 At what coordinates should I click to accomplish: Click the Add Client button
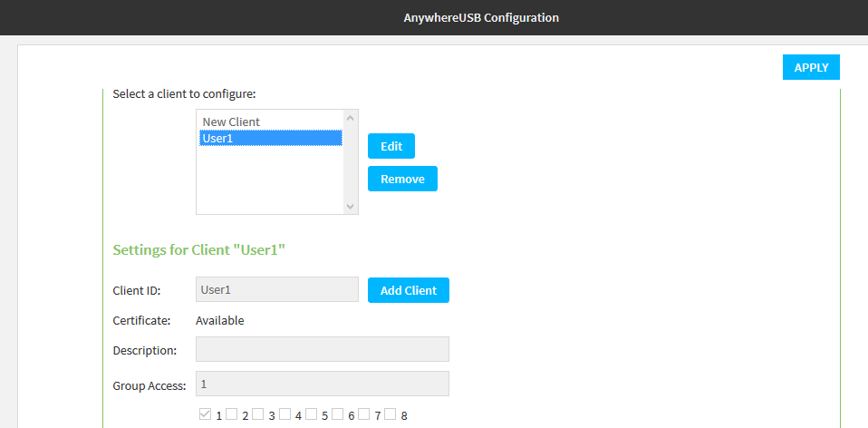pos(409,290)
